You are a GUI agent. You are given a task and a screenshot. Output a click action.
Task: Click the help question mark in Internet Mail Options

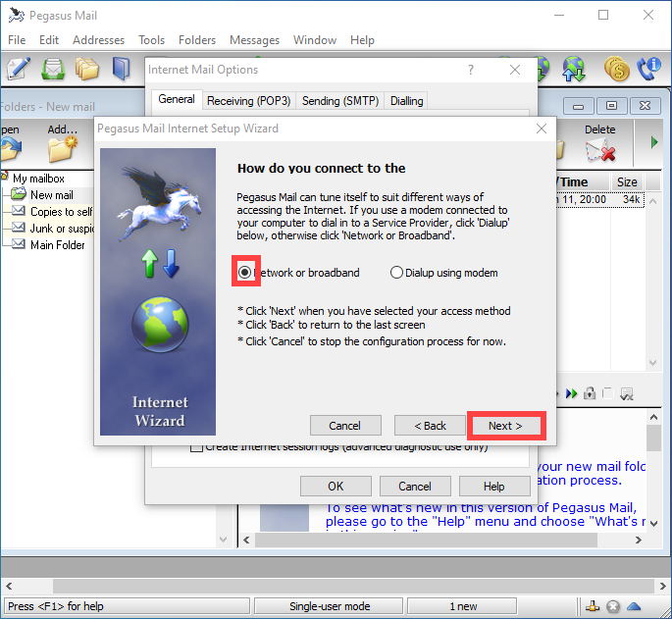(x=471, y=70)
